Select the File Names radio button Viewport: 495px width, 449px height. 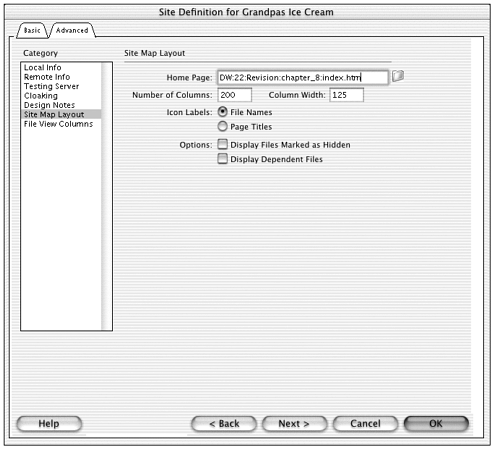click(x=222, y=112)
